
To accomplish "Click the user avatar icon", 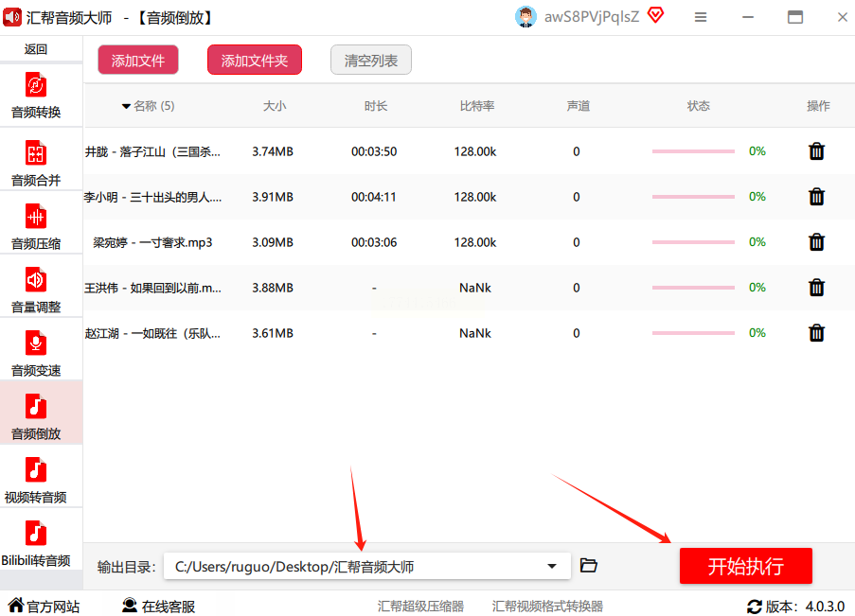I will tap(525, 17).
